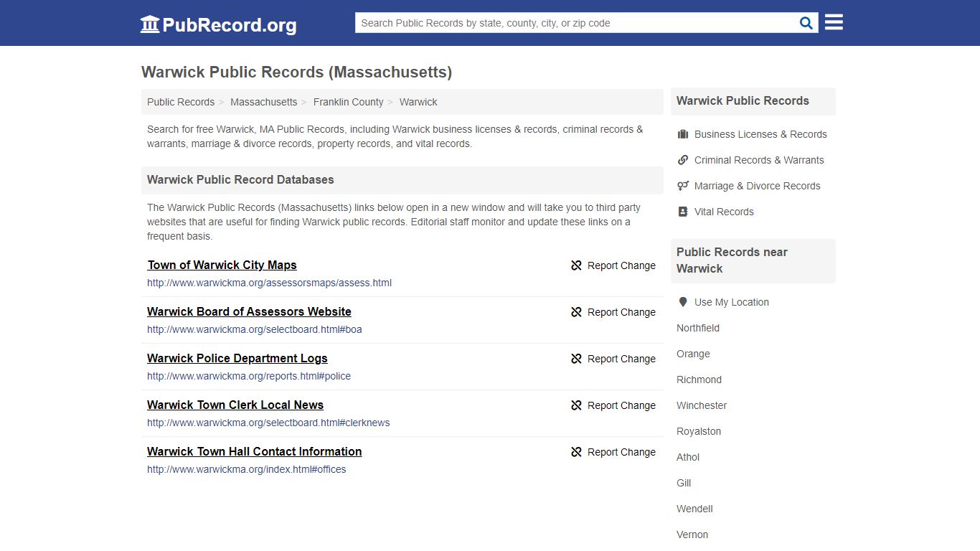980x551 pixels.
Task: Go to Public Records breadcrumb
Action: click(x=181, y=102)
